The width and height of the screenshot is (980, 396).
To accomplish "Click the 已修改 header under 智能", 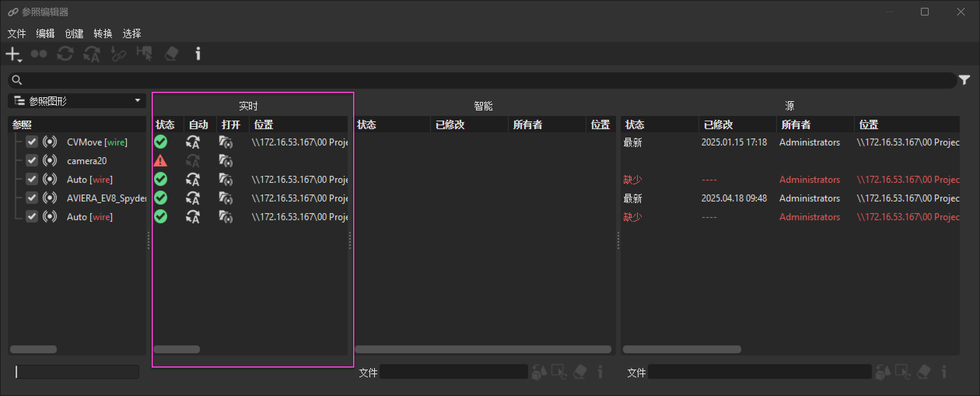I will click(x=469, y=124).
